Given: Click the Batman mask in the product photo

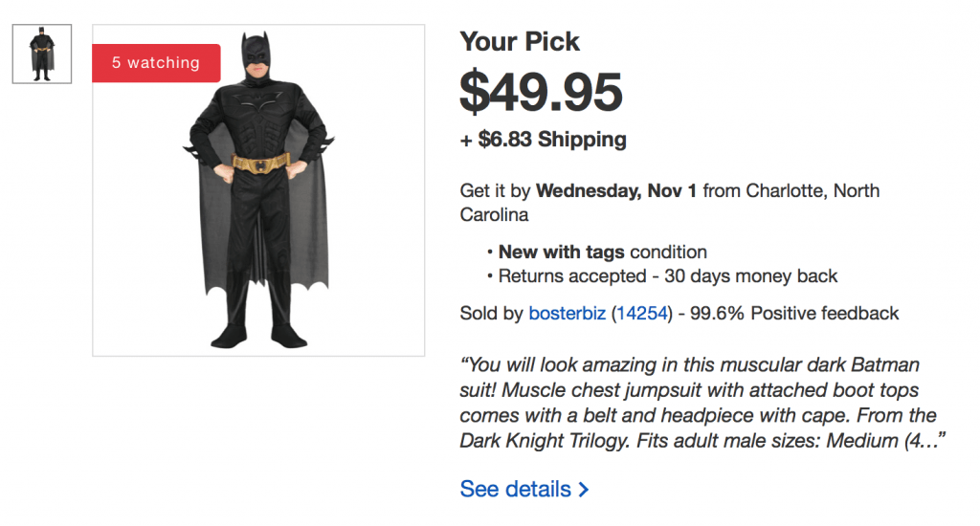Looking at the screenshot, I should [256, 59].
